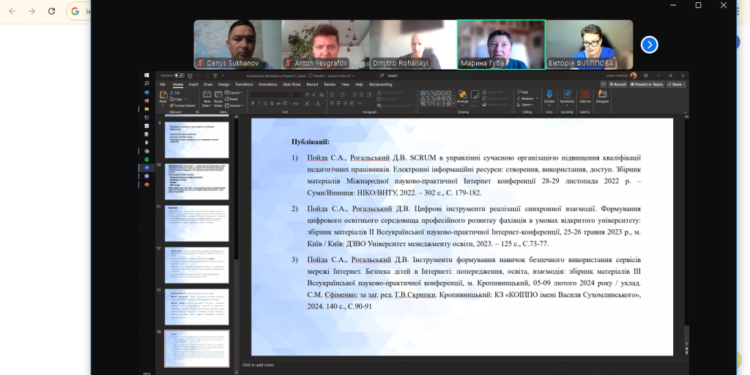Expand the Layout dropdown
This screenshot has width=750, height=375.
[233, 93]
